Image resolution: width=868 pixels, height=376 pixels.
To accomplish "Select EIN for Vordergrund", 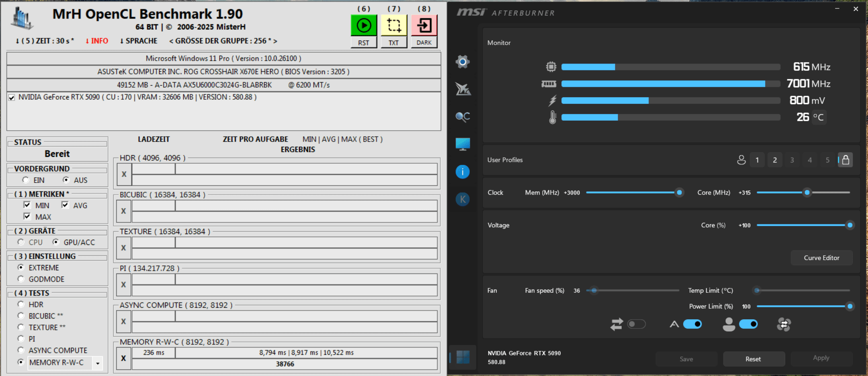I will (26, 180).
